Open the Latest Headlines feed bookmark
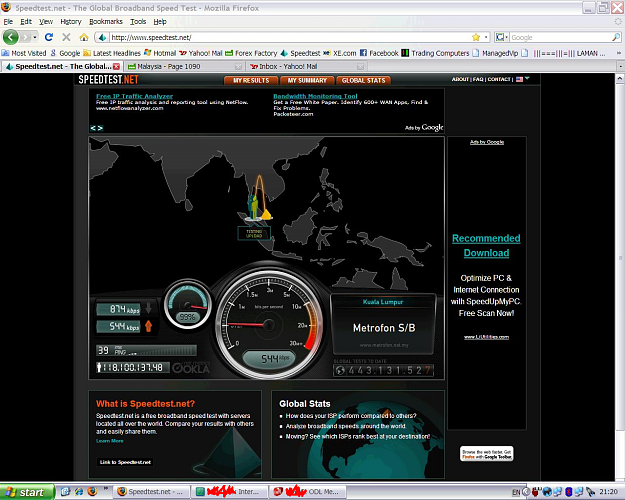The height and width of the screenshot is (500, 625). click(x=112, y=53)
